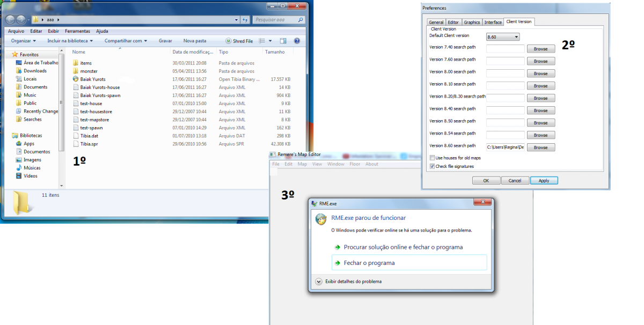Screen dimensions: 644x325
Task: Toggle the Explorer preview pane icon
Action: click(x=283, y=41)
